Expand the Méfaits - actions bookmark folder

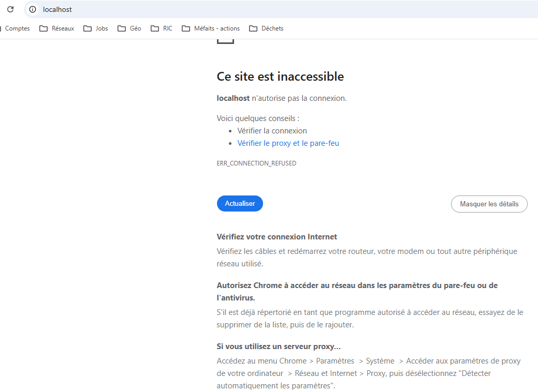click(211, 28)
